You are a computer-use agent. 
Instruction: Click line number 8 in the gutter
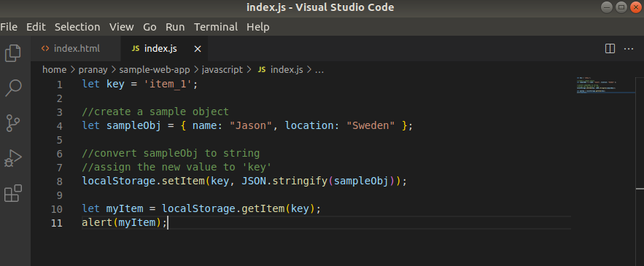(60, 181)
